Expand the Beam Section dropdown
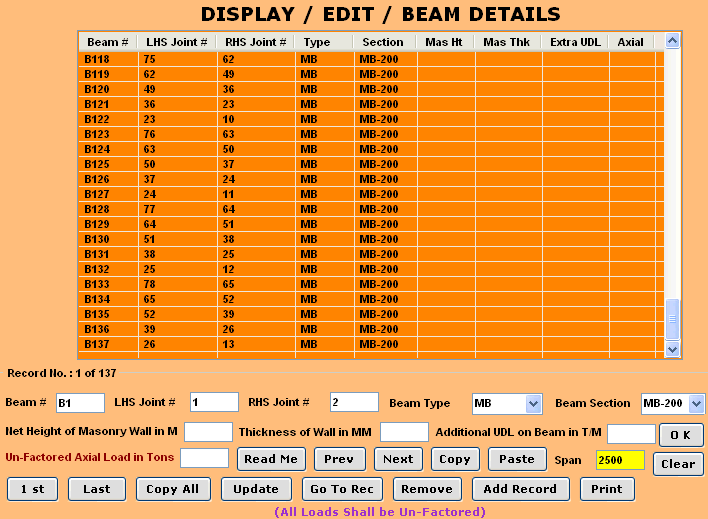This screenshot has width=708, height=519. (697, 403)
